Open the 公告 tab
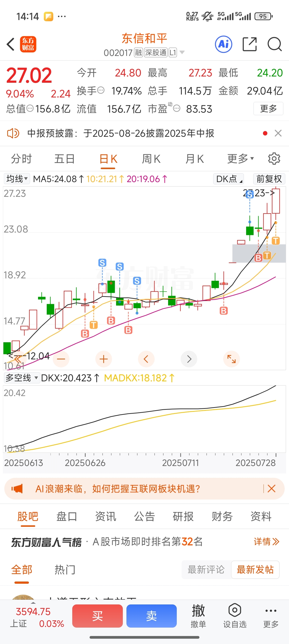 click(144, 516)
